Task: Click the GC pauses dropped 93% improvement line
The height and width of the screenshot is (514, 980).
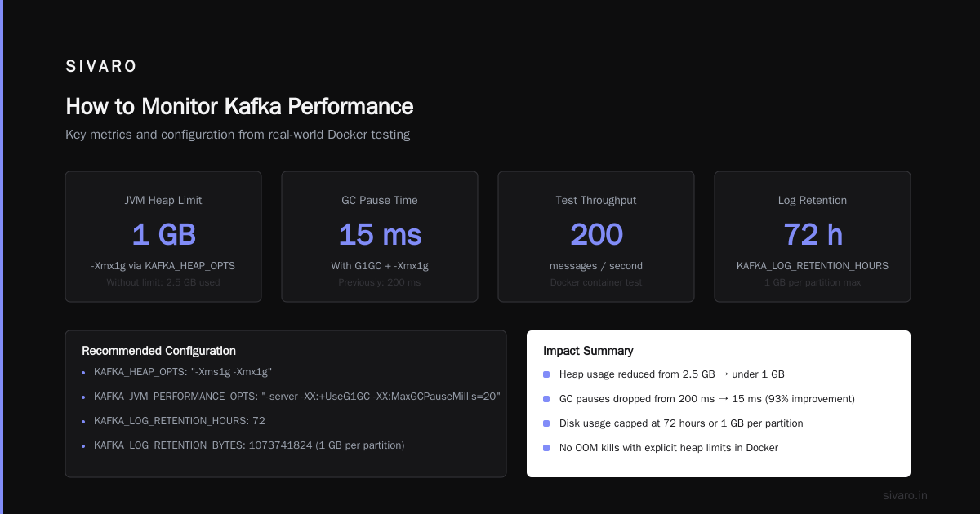Action: (707, 399)
